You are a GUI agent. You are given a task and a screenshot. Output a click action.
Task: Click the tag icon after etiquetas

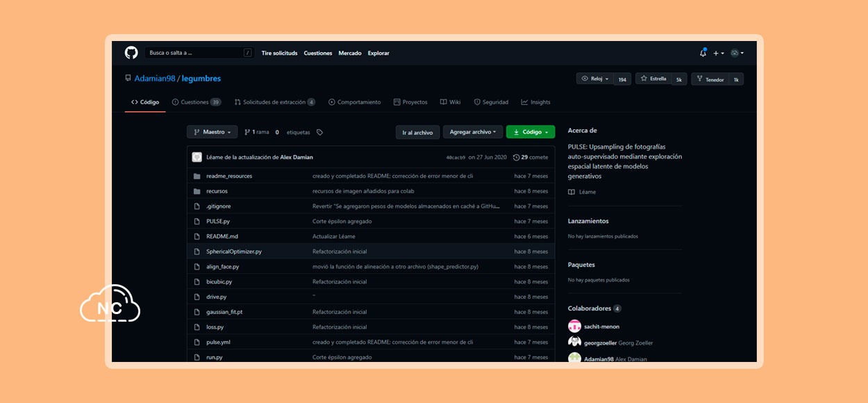coord(319,132)
